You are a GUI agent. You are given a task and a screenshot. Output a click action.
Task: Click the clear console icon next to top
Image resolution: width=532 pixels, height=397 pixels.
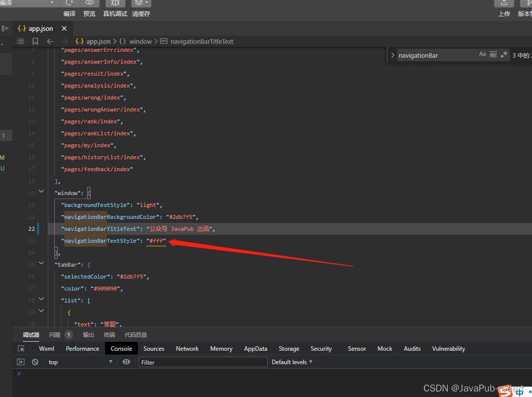point(34,362)
